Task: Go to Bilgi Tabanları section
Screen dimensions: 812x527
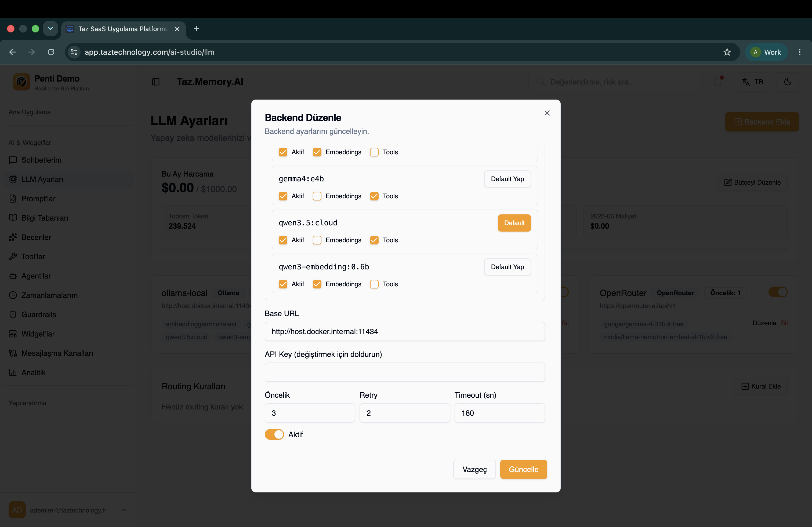Action: [x=69, y=218]
